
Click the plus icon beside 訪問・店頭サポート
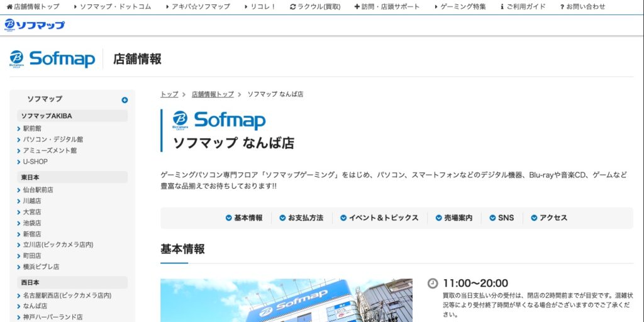click(x=357, y=6)
